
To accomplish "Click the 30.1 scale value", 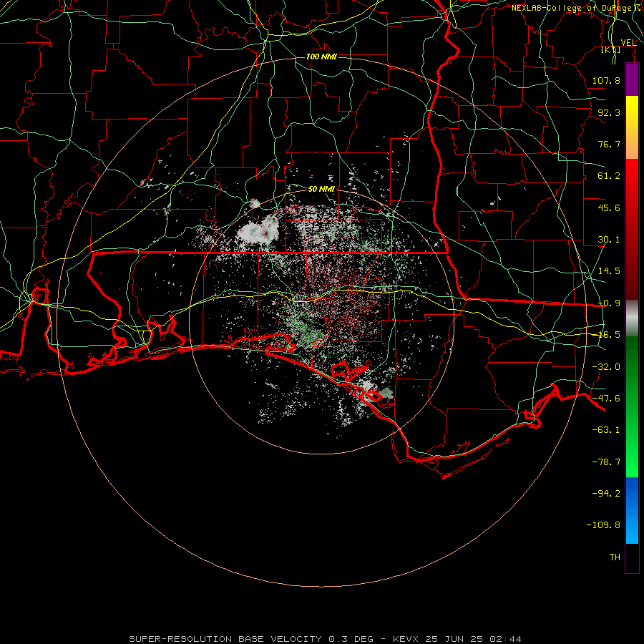I will pos(609,240).
